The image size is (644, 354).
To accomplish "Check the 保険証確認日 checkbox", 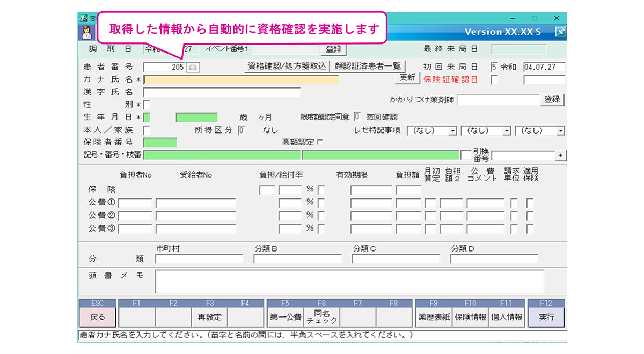I will [x=494, y=79].
